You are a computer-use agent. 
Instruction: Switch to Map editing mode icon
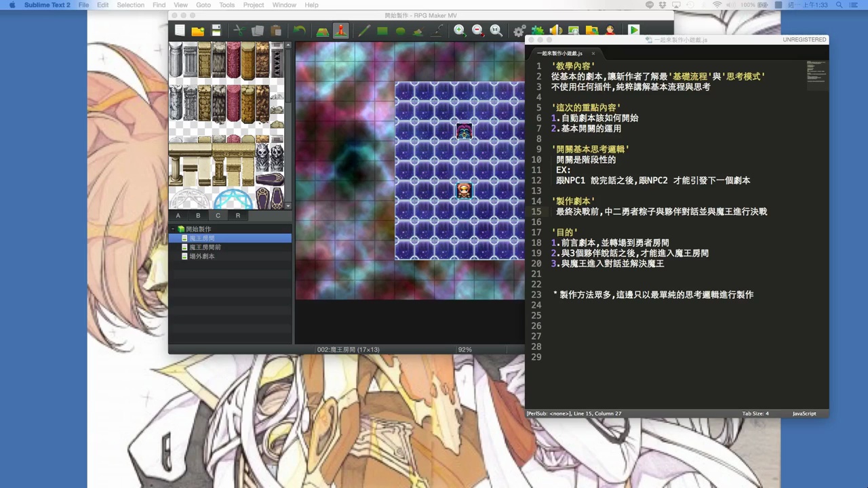pyautogui.click(x=322, y=30)
